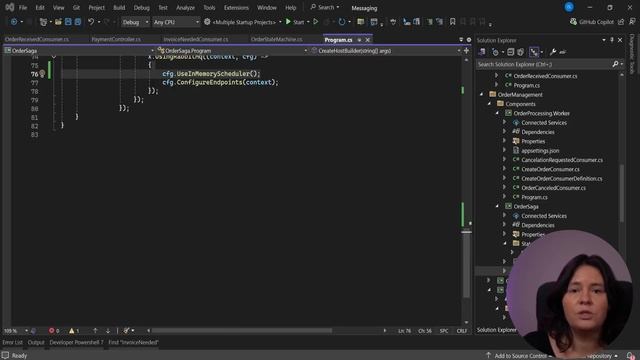This screenshot has height=360, width=640.
Task: Open the CreateHostBuilder member dropdown
Action: pyautogui.click(x=386, y=51)
